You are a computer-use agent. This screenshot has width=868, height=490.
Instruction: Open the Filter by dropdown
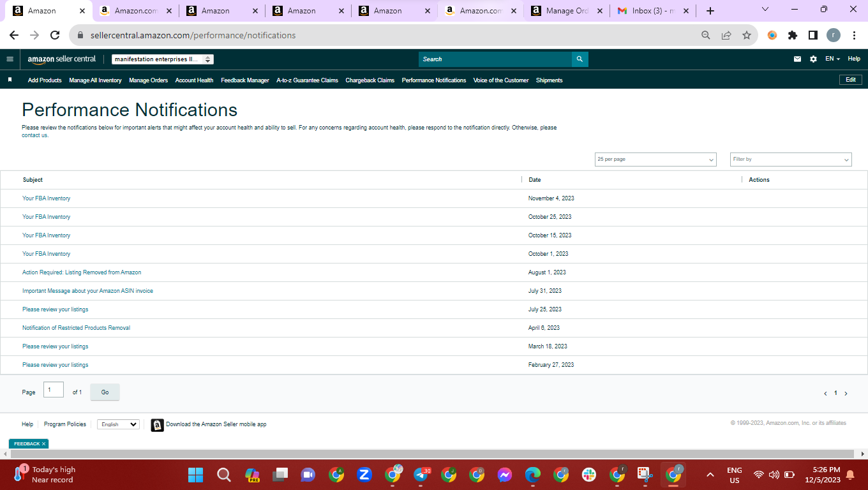tap(791, 160)
